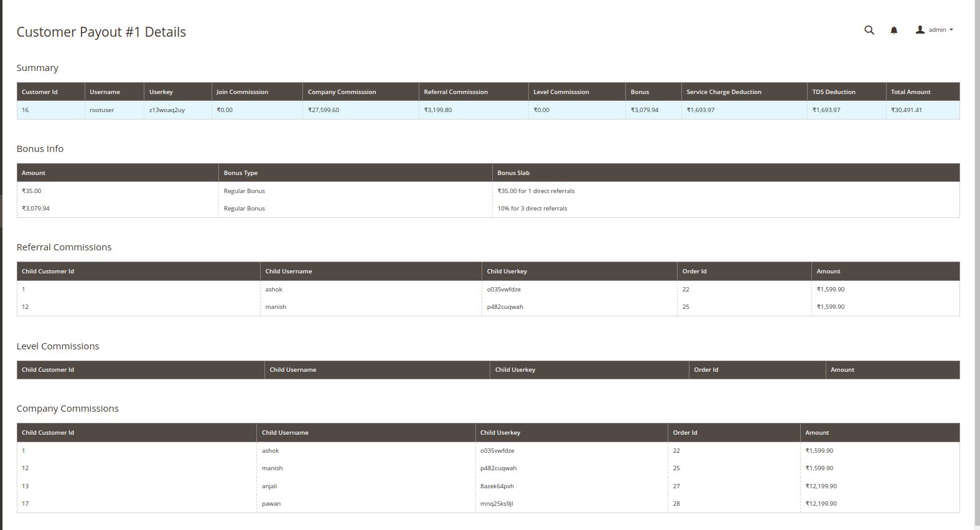Select userkey o035vwfdze in Referral Commissions
This screenshot has height=530, width=980.
(504, 290)
